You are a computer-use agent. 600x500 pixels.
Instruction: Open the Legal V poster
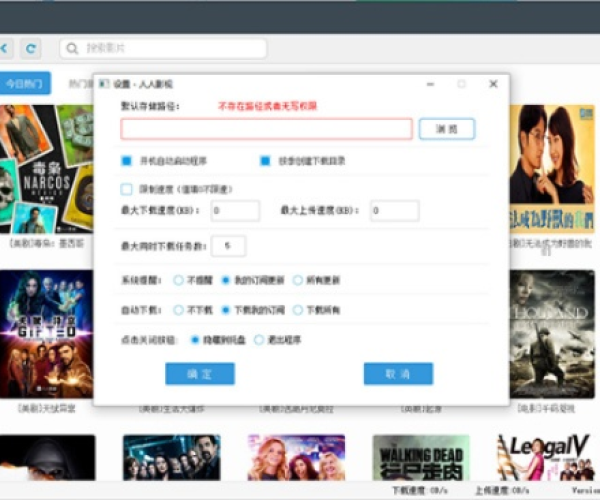click(546, 458)
